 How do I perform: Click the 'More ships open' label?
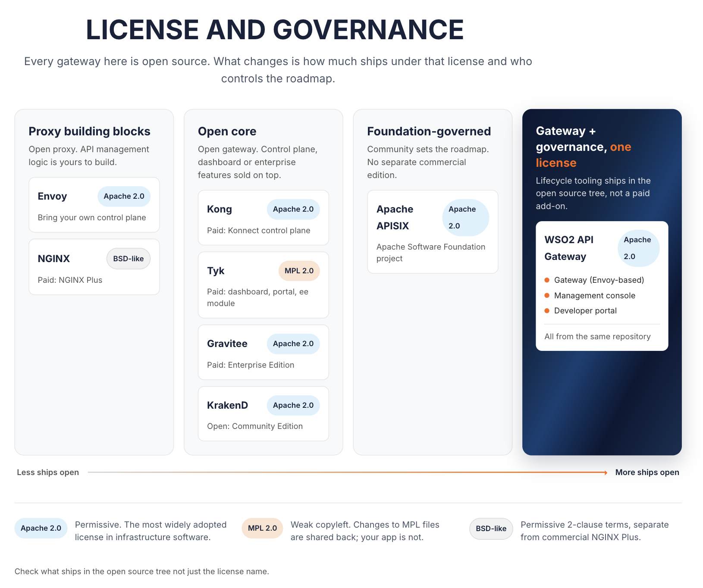point(647,472)
